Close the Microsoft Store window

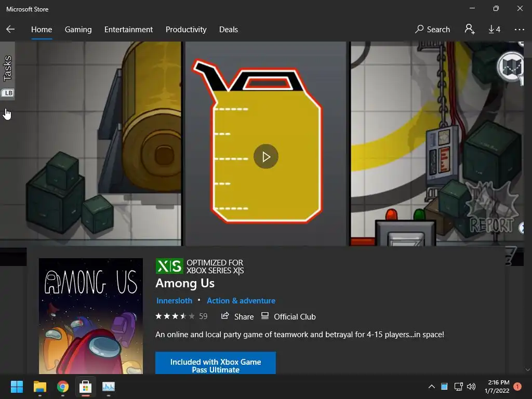[x=520, y=8]
